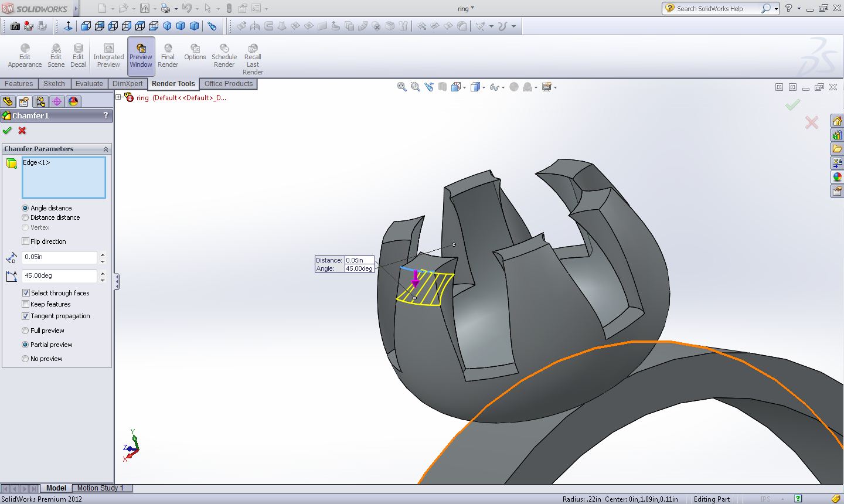Enable the Keep features checkbox
844x504 pixels.
[x=25, y=304]
